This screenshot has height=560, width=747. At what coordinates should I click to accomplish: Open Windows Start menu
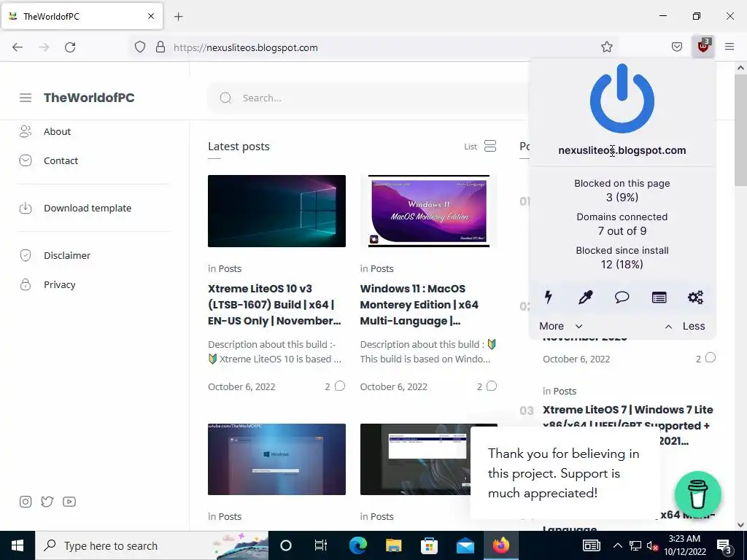tap(18, 545)
